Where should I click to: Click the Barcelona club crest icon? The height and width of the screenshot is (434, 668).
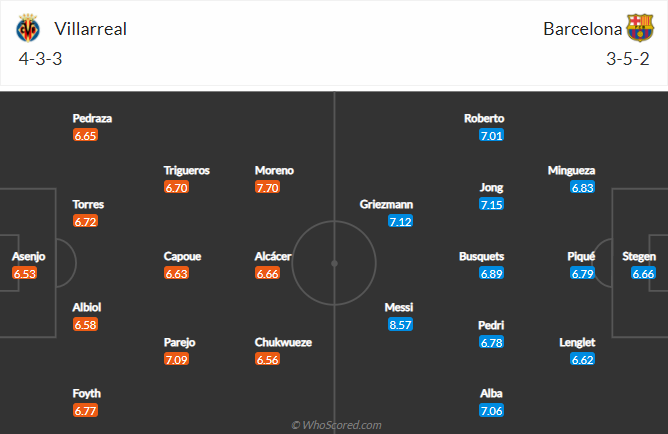tap(639, 28)
